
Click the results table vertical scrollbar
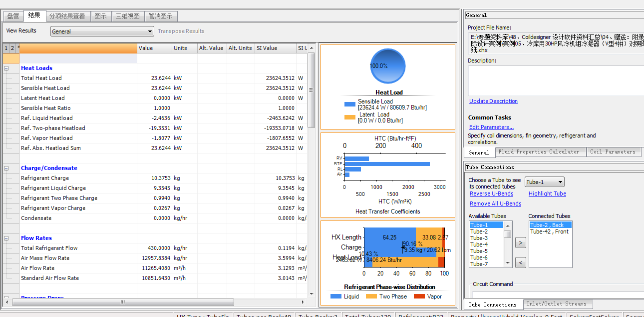point(312,170)
